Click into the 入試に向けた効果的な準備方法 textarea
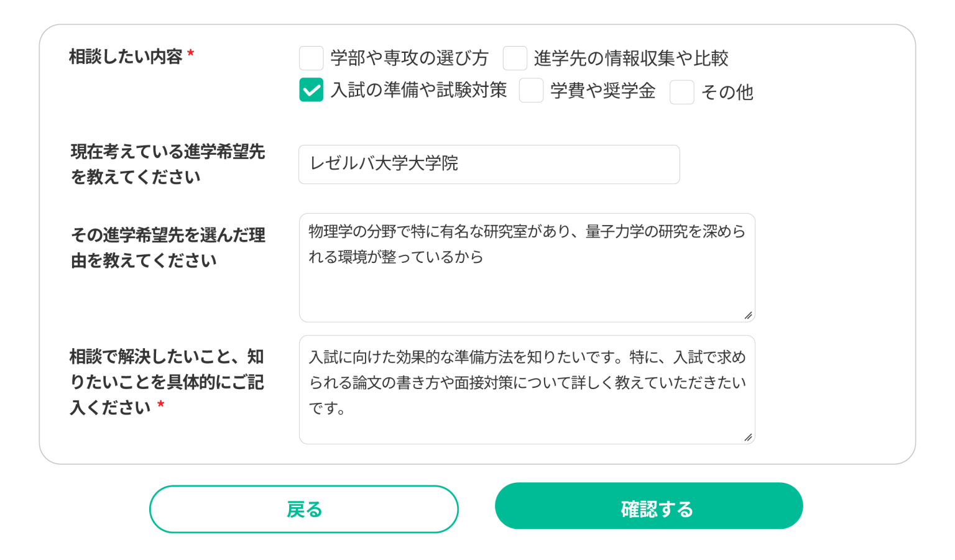955x560 pixels. pyautogui.click(x=526, y=390)
